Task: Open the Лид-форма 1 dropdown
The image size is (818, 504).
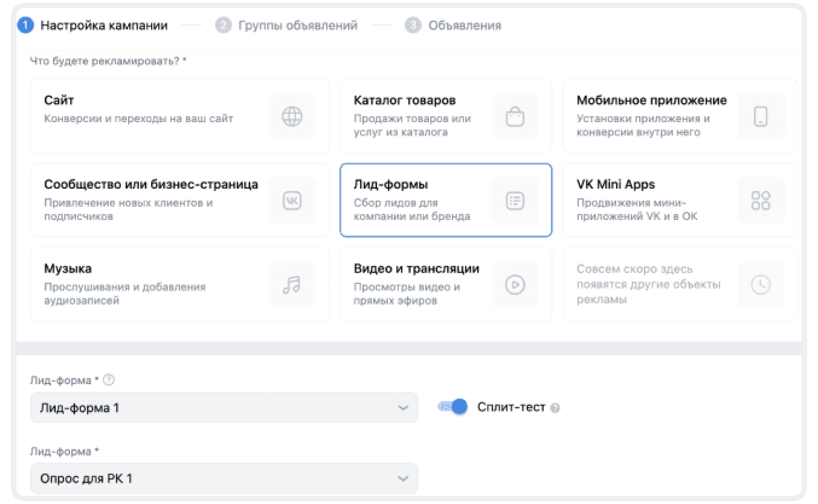Action: (224, 408)
